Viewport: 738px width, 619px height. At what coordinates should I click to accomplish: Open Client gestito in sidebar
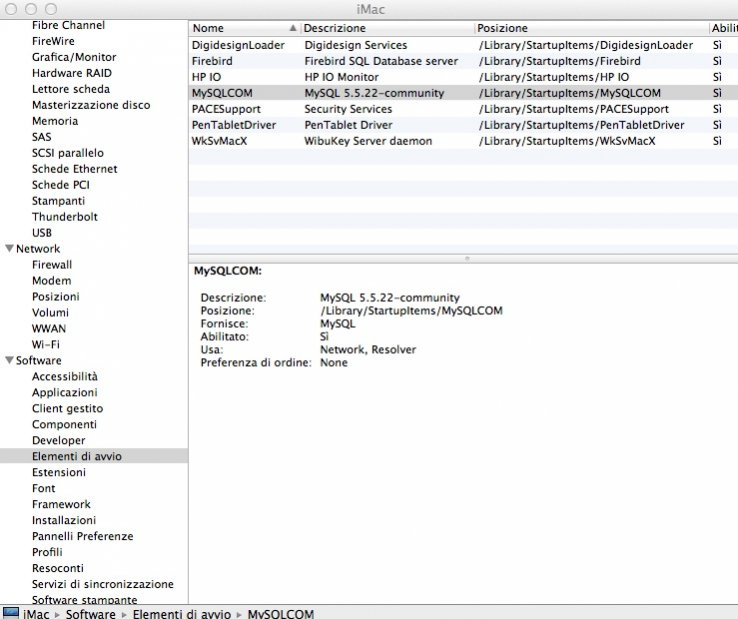click(x=67, y=409)
